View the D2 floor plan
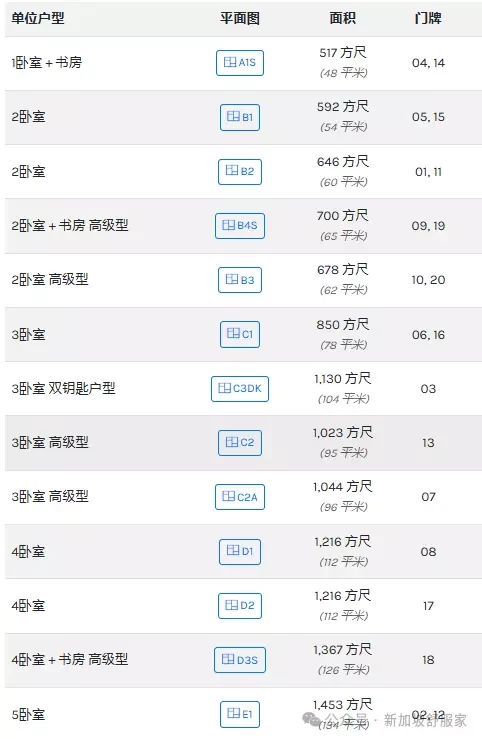The image size is (482, 739). 239,606
